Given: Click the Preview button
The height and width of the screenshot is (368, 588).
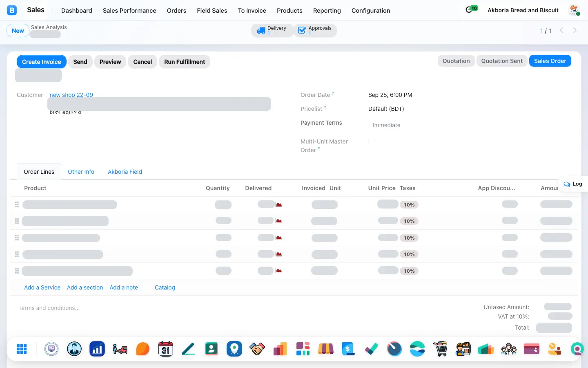Looking at the screenshot, I should click(x=110, y=62).
